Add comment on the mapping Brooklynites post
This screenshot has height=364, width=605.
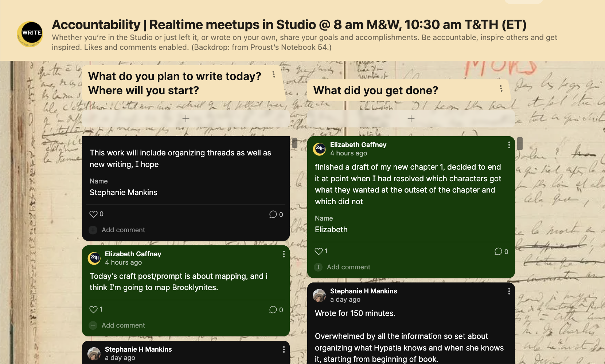tap(117, 325)
